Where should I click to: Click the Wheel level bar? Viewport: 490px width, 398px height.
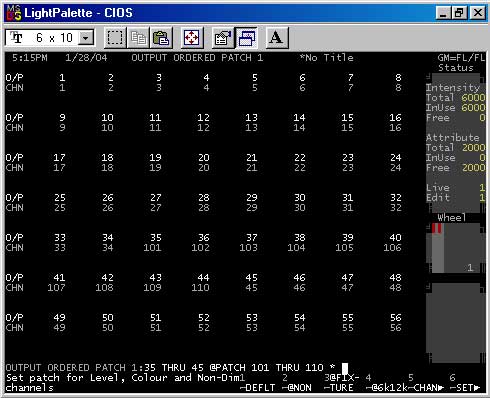[x=438, y=248]
